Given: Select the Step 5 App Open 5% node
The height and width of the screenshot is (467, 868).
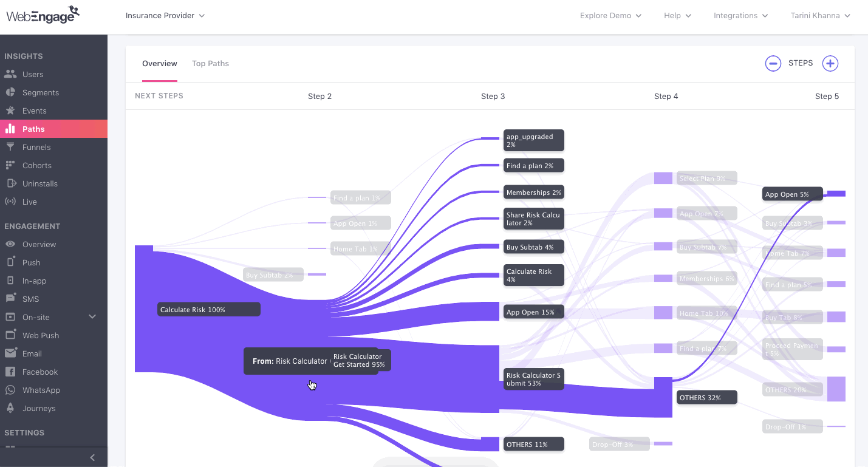Looking at the screenshot, I should pos(793,194).
